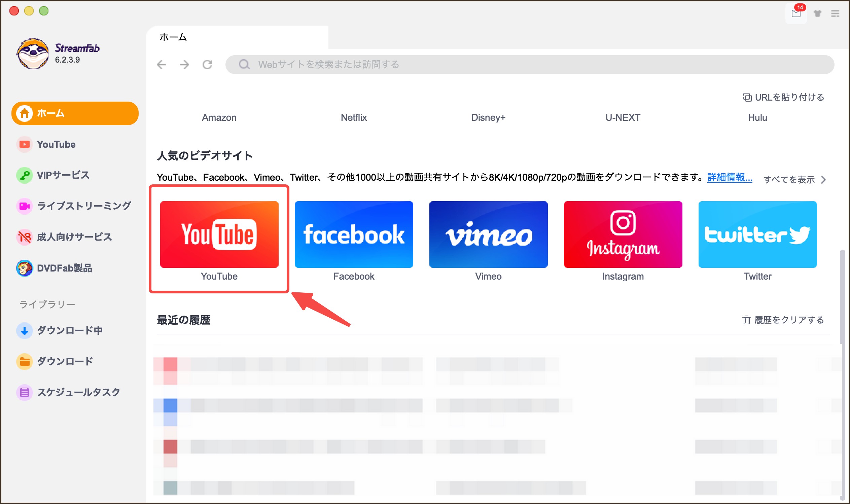Open the skin theme shirt icon
Image resolution: width=850 pixels, height=504 pixels.
tap(817, 13)
